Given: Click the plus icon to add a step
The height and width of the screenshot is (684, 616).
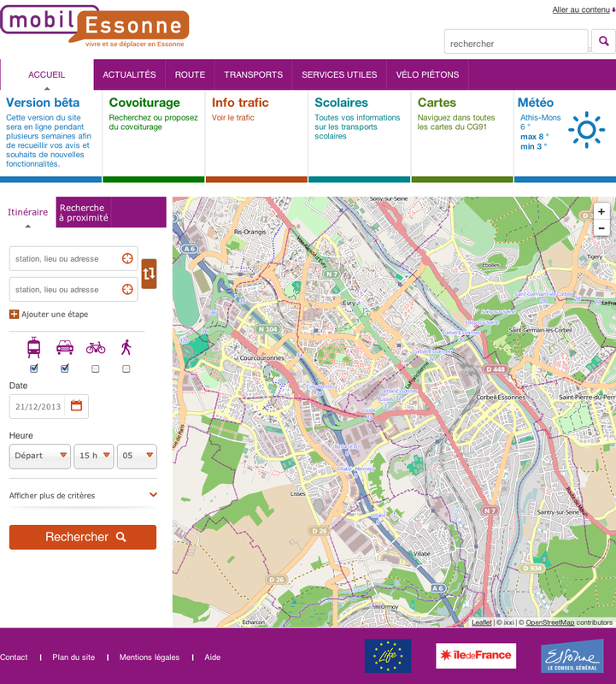Looking at the screenshot, I should tap(14, 315).
